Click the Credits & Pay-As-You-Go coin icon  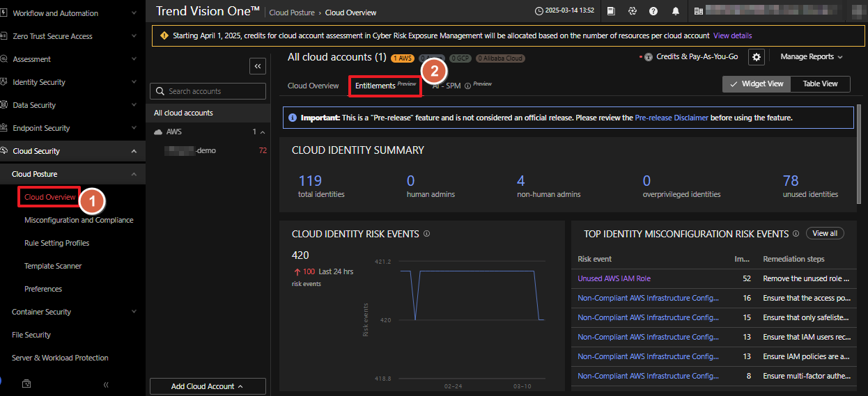click(649, 57)
